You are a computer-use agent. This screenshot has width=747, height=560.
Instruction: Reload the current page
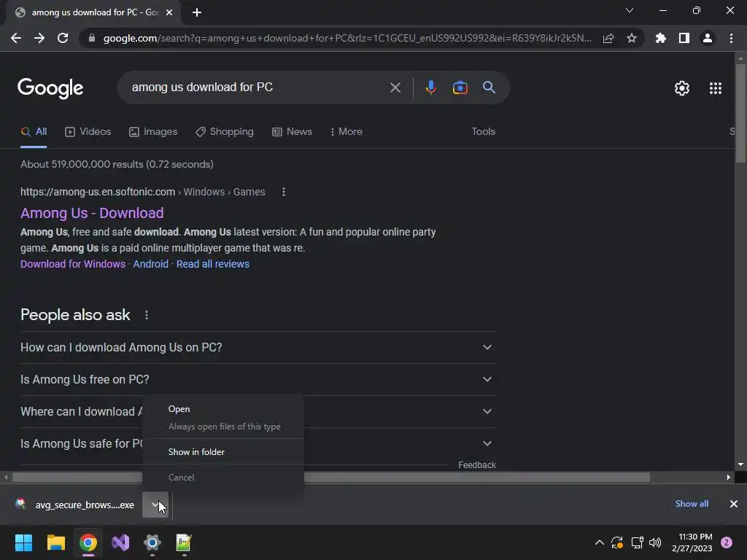coord(63,38)
